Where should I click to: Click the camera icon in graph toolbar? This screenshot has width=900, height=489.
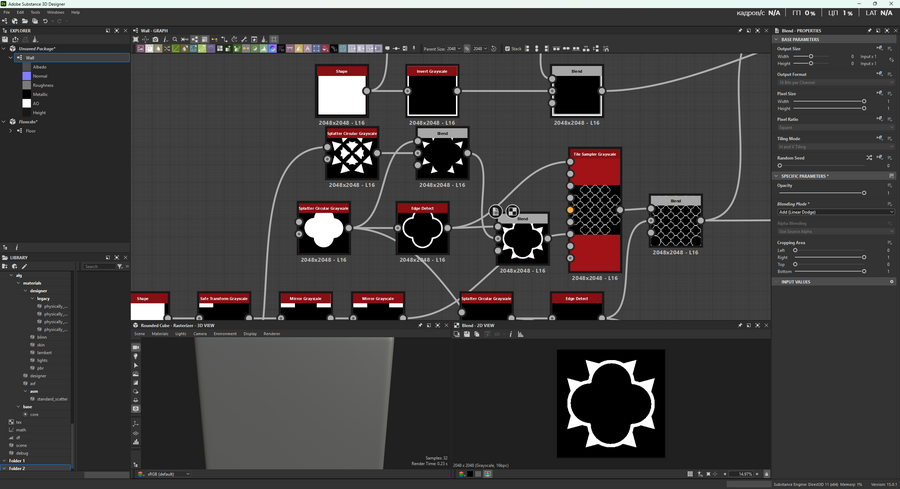tap(155, 39)
